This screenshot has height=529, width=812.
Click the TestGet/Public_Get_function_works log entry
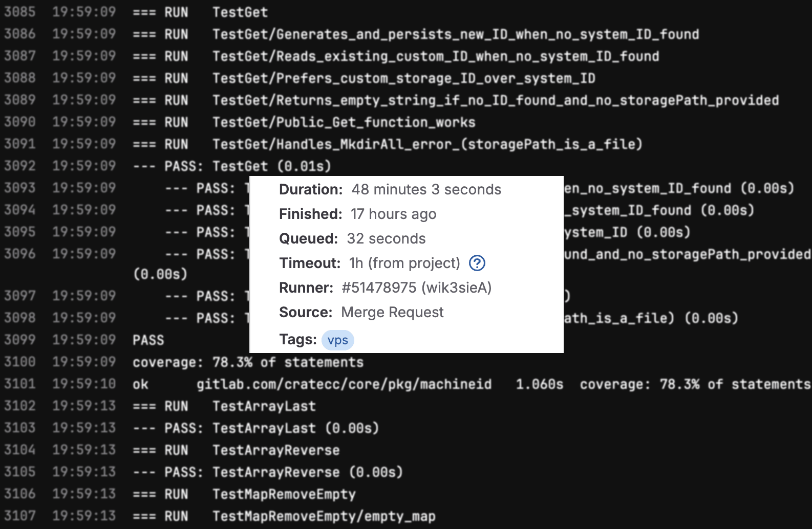tap(304, 122)
